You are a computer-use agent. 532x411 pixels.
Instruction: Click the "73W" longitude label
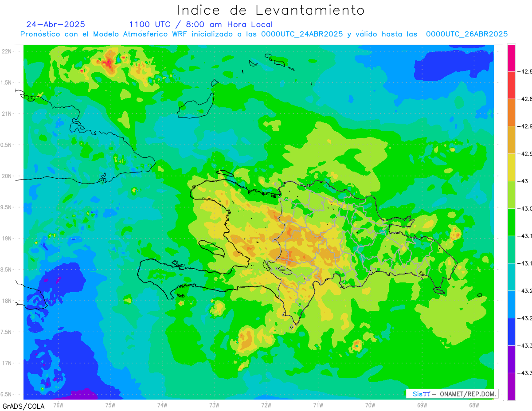(214, 405)
